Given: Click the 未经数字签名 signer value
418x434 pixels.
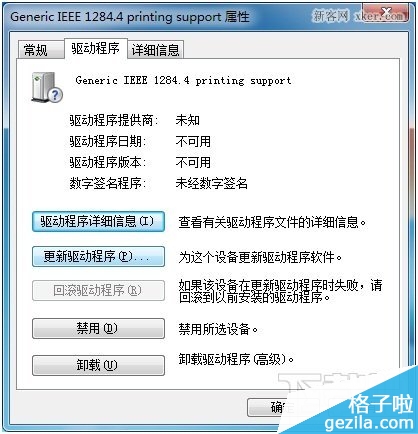Looking at the screenshot, I should (212, 183).
